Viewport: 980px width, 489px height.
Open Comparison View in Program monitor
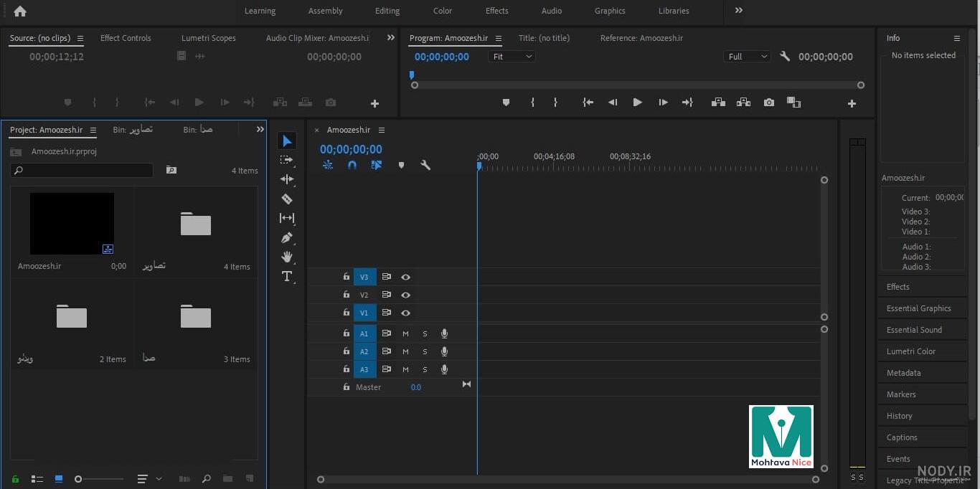[793, 103]
